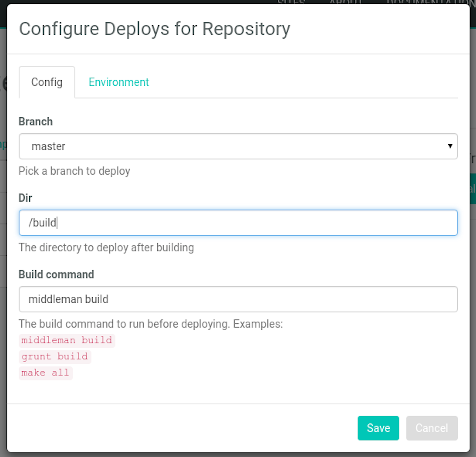Click the 'grunt build' example code

click(x=55, y=356)
